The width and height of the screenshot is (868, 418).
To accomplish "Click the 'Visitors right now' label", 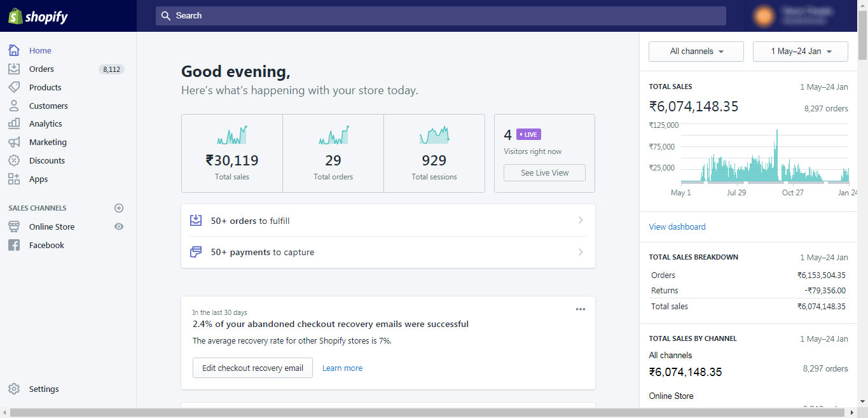I will click(533, 151).
